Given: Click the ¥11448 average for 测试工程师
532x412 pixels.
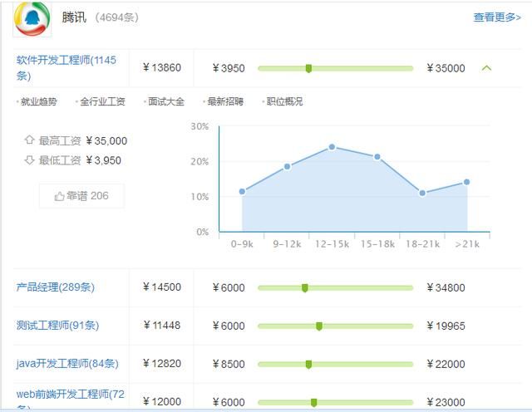Looking at the screenshot, I should pyautogui.click(x=162, y=326).
